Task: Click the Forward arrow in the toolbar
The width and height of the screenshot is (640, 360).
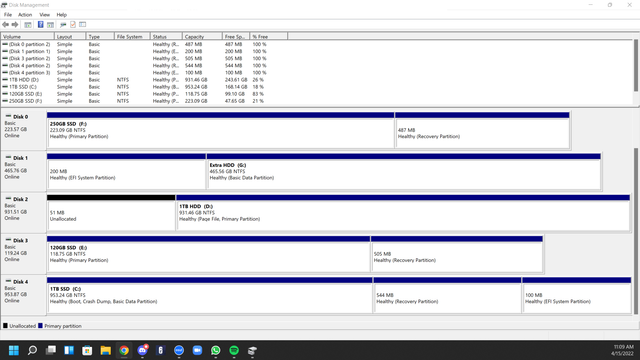Action: 15,24
